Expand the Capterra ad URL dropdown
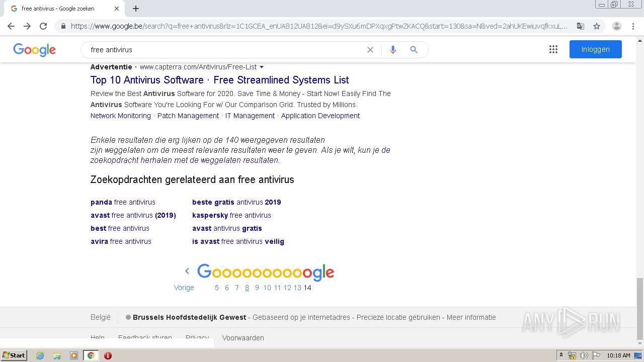The height and width of the screenshot is (362, 644). pos(262,67)
